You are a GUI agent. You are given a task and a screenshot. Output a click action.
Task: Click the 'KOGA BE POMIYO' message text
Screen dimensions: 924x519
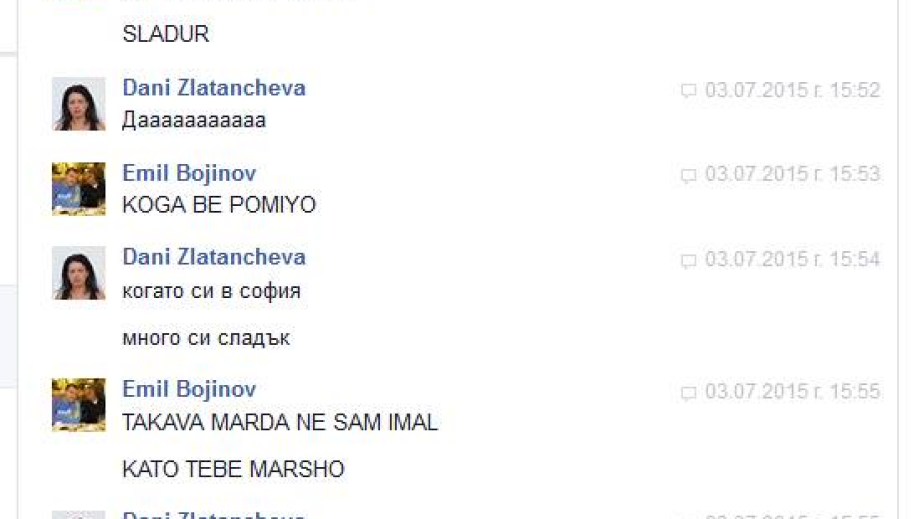tap(219, 205)
